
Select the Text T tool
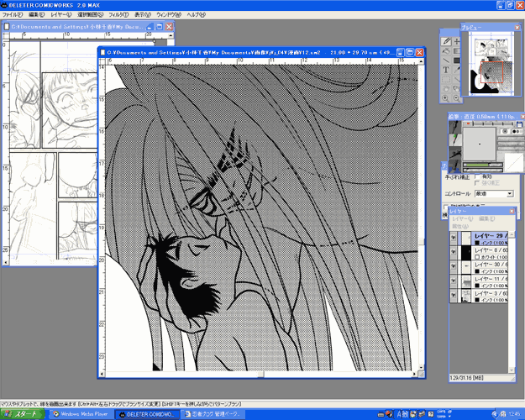(446, 70)
